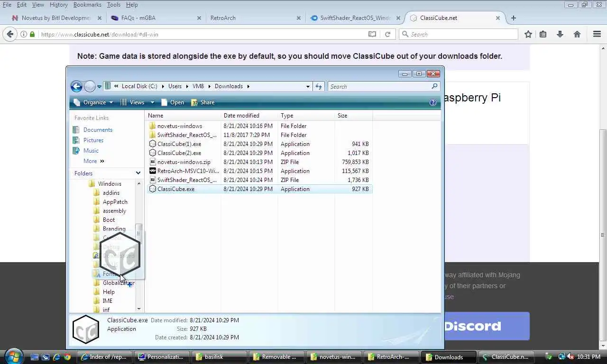Click the Share toolbar button

click(x=203, y=102)
